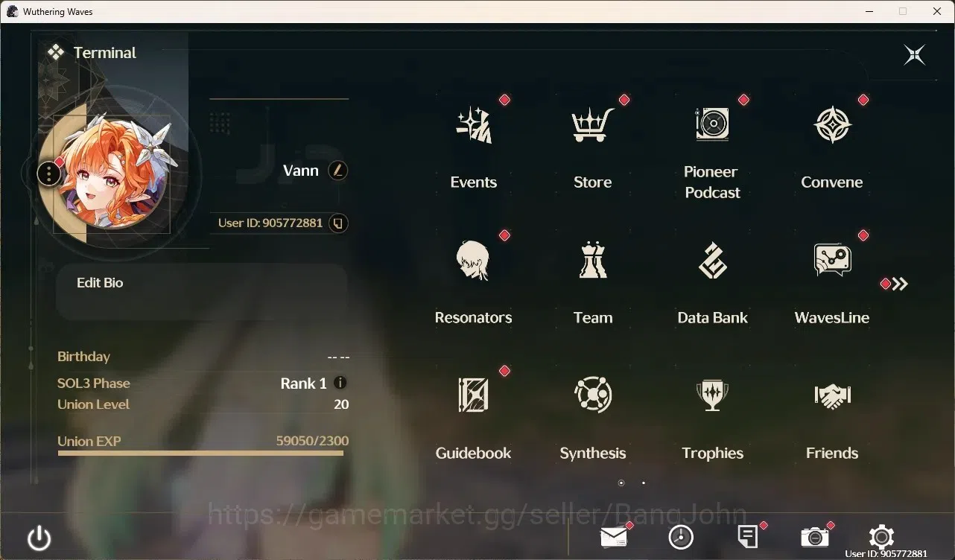Select the first page indicator dot
The image size is (955, 560).
point(621,483)
